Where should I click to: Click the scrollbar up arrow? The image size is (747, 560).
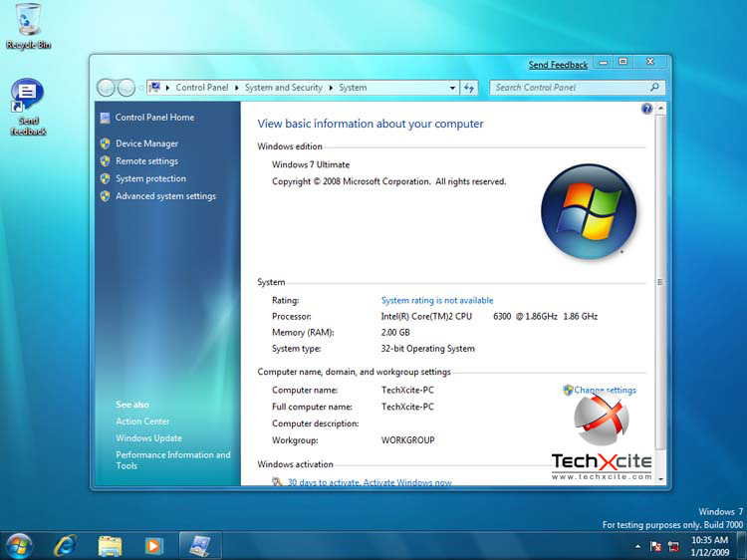660,109
